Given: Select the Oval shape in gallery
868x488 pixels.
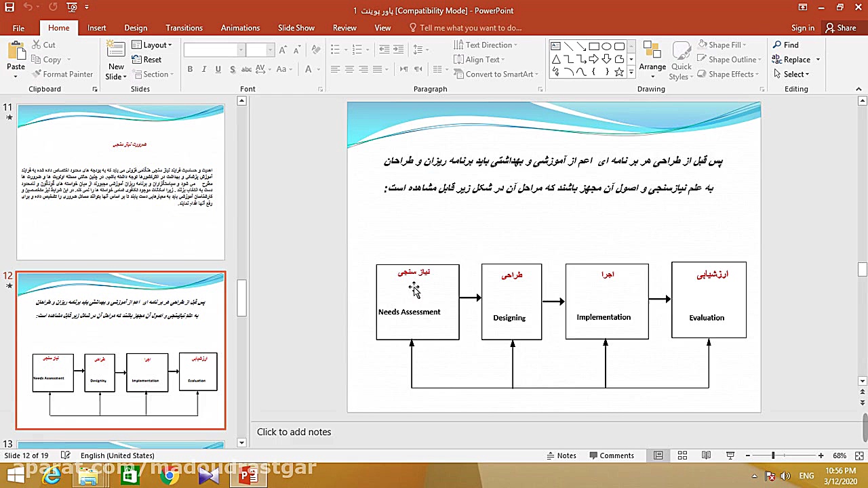Looking at the screenshot, I should pos(606,46).
